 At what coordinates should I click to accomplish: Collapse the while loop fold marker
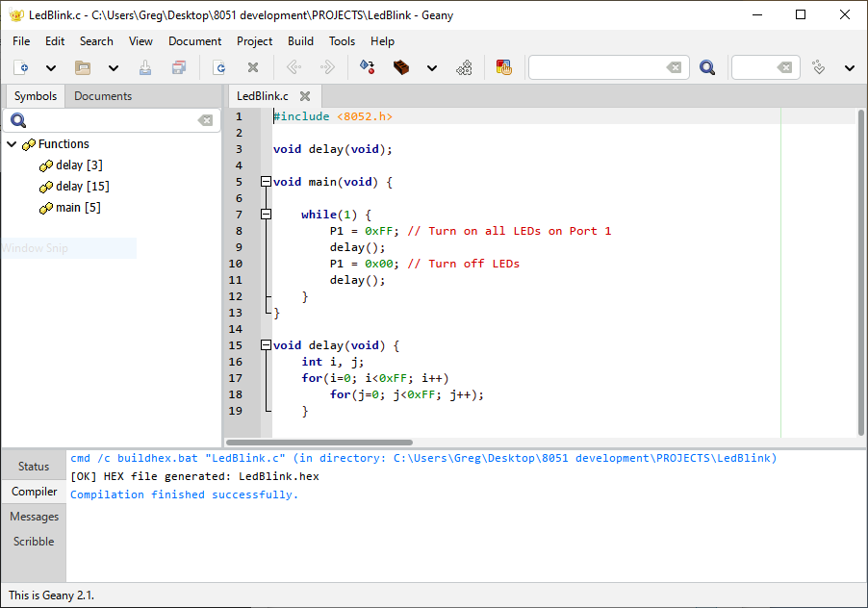pyautogui.click(x=267, y=215)
